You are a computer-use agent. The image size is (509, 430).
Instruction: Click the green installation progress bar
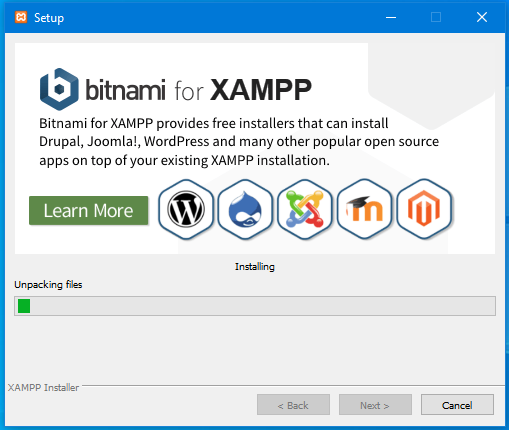[x=255, y=306]
